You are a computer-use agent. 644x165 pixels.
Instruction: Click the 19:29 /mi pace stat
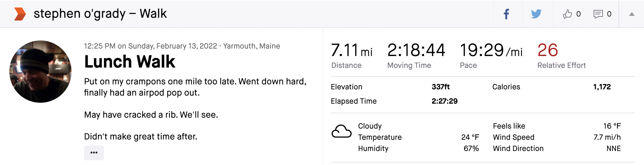click(x=491, y=50)
